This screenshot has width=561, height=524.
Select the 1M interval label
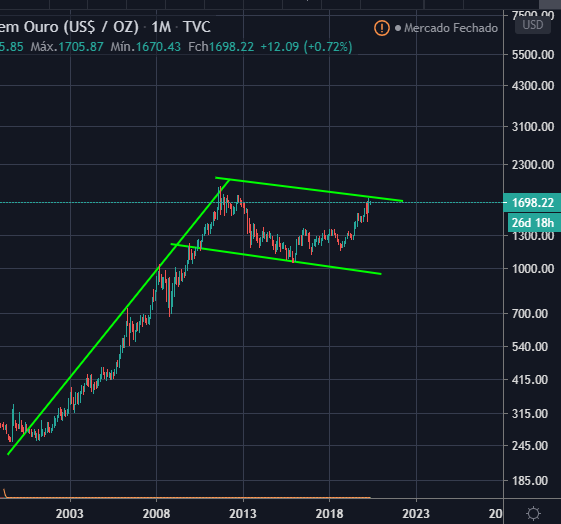coord(161,27)
